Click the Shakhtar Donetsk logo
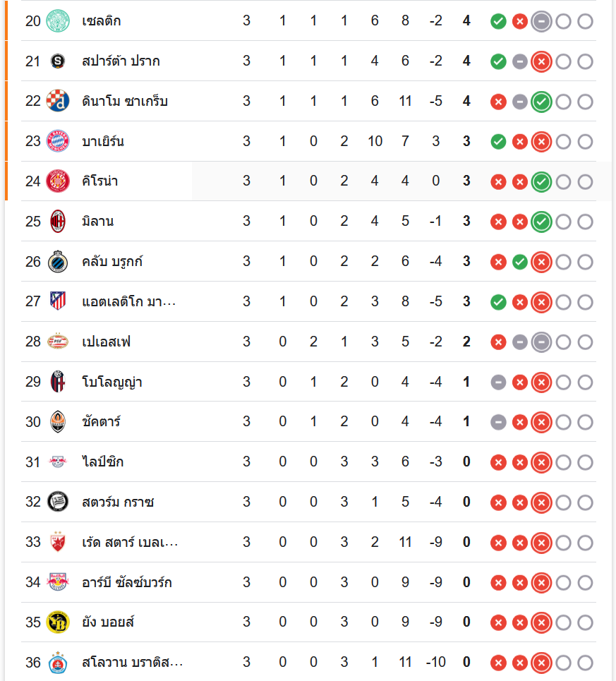Image resolution: width=616 pixels, height=681 pixels. [58, 422]
